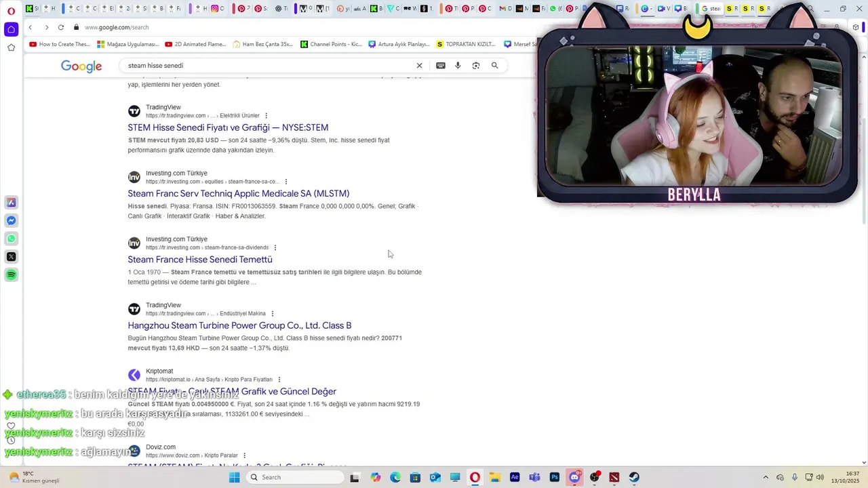Expand options for the Steam France Temettü result
This screenshot has width=868, height=488.
point(275,247)
